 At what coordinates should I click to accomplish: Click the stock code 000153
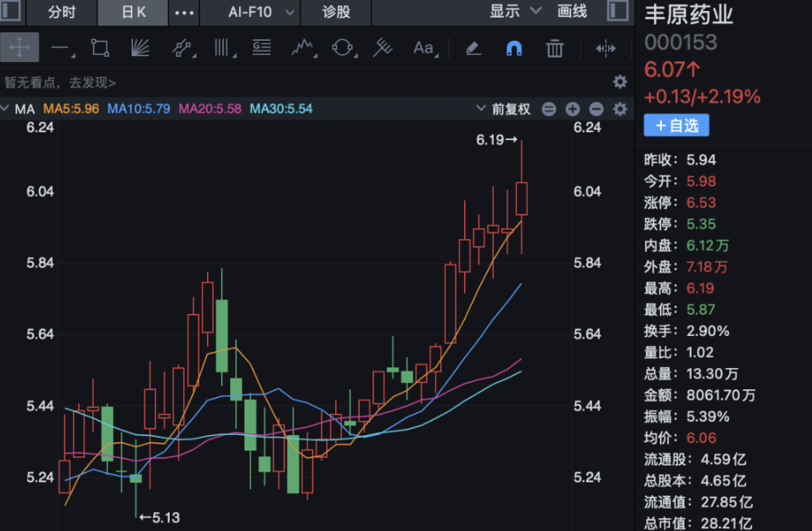(x=680, y=42)
